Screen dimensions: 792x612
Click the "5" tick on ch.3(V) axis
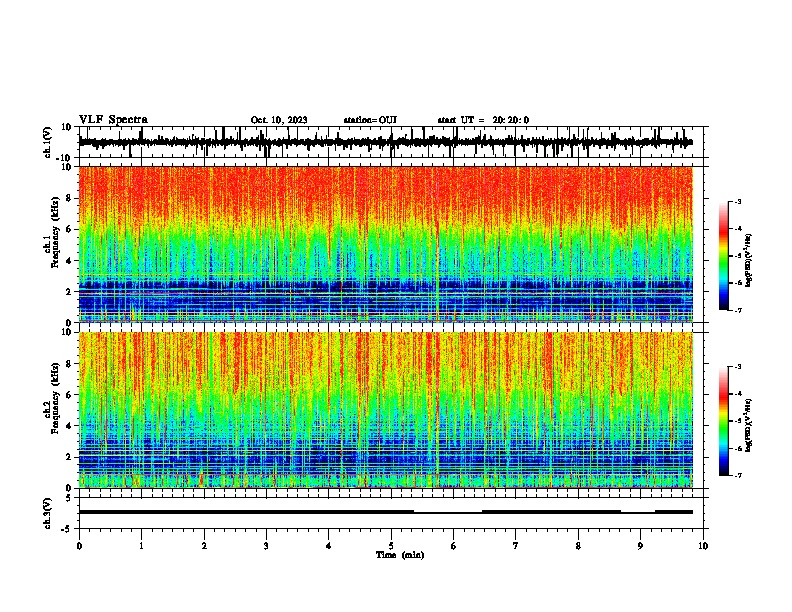pos(69,498)
